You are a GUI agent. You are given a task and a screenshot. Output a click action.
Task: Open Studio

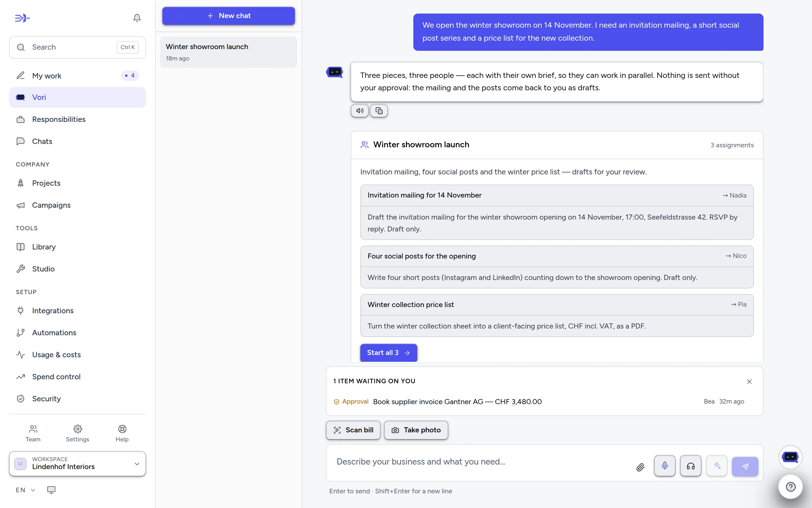click(x=78, y=269)
